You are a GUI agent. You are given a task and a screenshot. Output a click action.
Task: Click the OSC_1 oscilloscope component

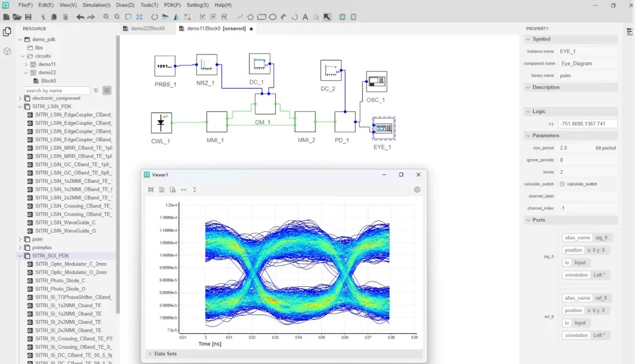[376, 81]
